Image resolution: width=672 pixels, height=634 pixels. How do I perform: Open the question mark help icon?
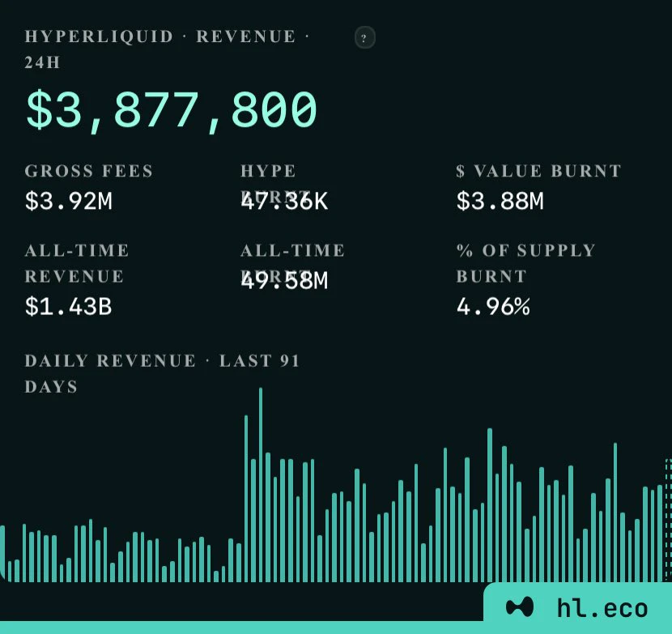point(364,38)
